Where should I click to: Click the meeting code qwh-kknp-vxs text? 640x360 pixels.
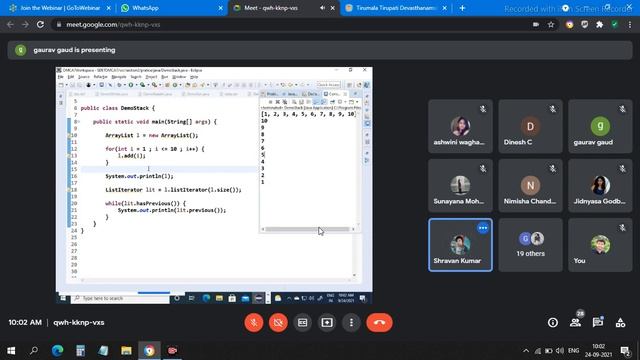(x=79, y=322)
